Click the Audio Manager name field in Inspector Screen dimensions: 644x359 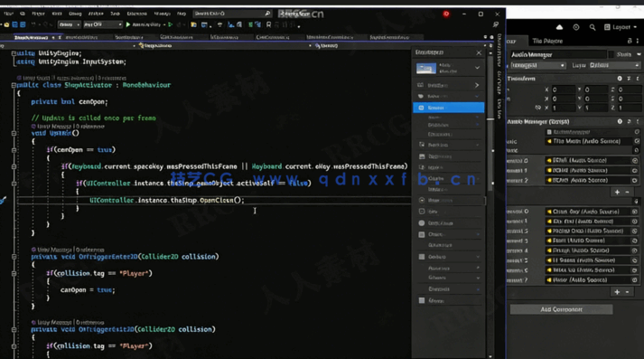tap(558, 54)
